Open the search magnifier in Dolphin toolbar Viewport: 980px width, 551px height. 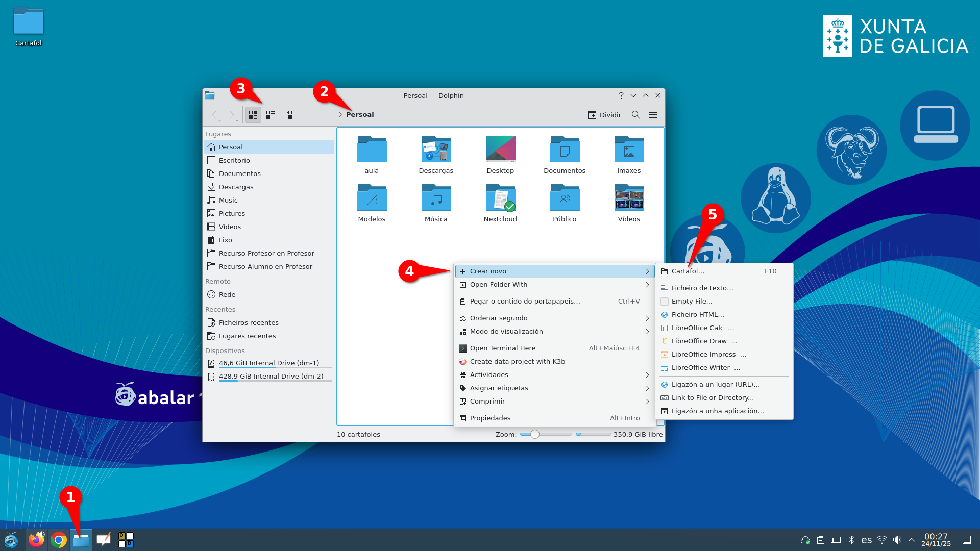pyautogui.click(x=635, y=115)
